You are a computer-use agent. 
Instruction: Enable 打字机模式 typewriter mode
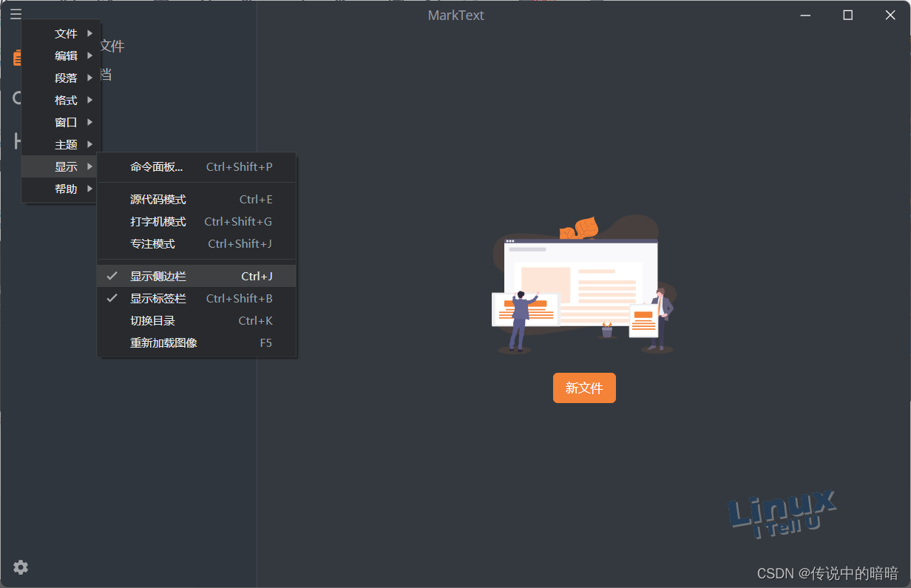197,221
